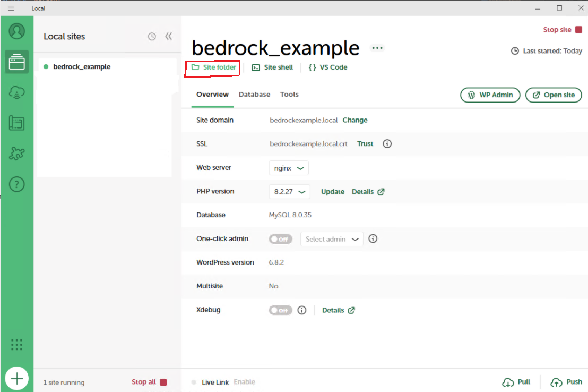Sort sites using the clock icon
The height and width of the screenshot is (392, 588).
pos(152,37)
